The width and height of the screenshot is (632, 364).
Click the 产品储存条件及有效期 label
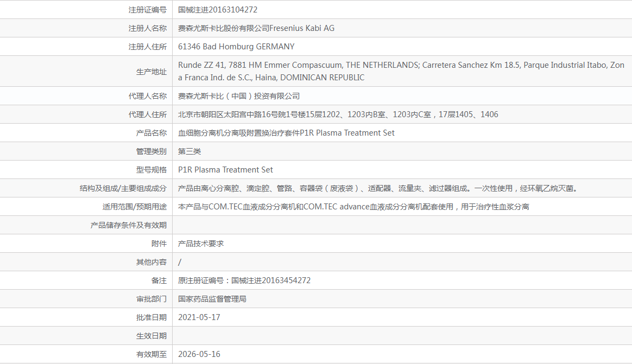[x=128, y=226]
